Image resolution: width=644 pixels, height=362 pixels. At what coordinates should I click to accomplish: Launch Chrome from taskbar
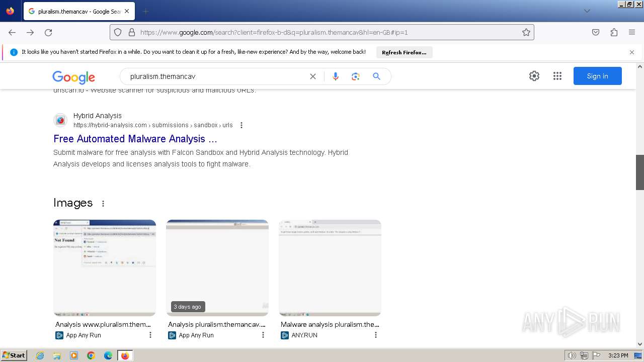[x=91, y=355]
